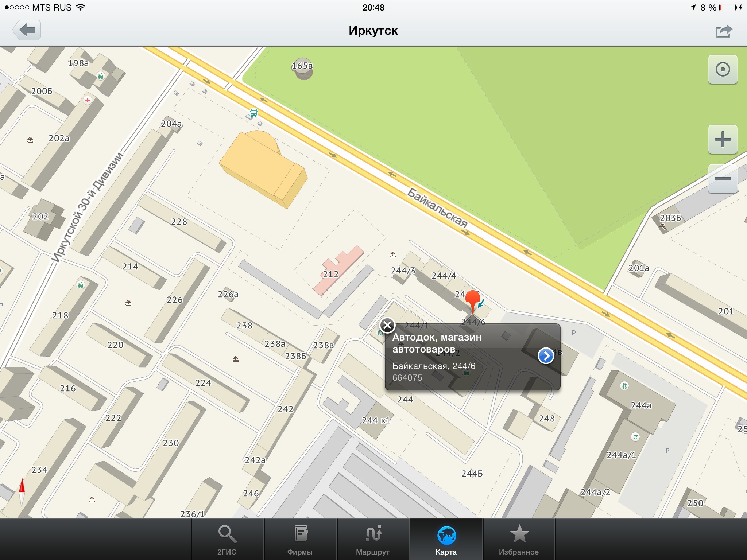Tap building 165в in the park
747x560 pixels.
[x=303, y=68]
